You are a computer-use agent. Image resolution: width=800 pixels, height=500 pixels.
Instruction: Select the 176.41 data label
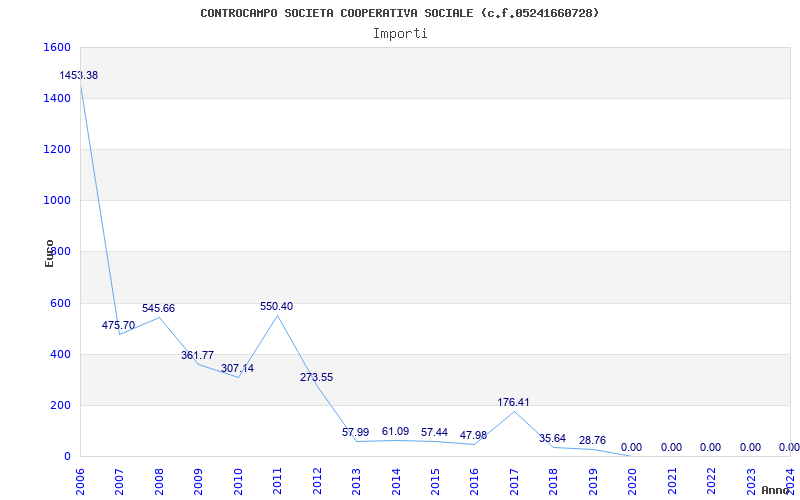(514, 403)
